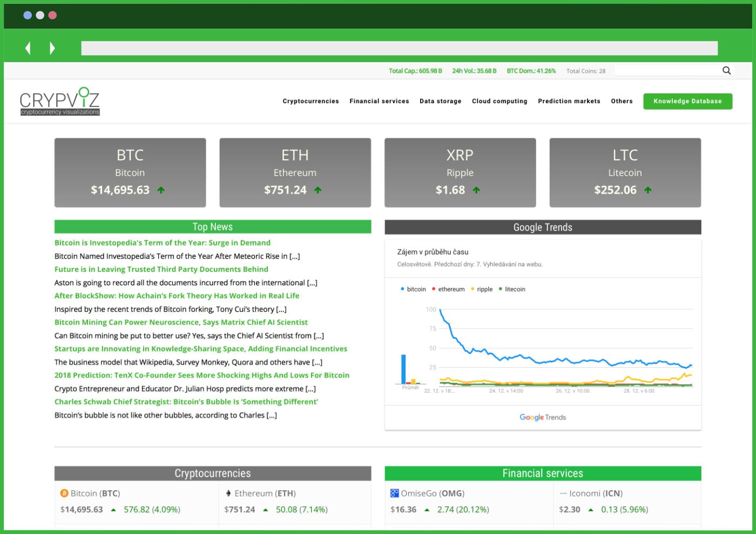
Task: Click the OmiseGo blue icon
Action: pos(394,494)
